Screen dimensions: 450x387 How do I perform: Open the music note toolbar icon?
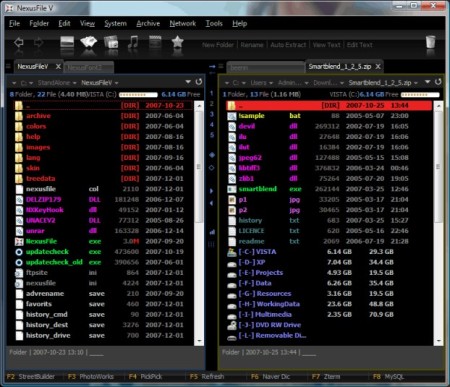(133, 43)
